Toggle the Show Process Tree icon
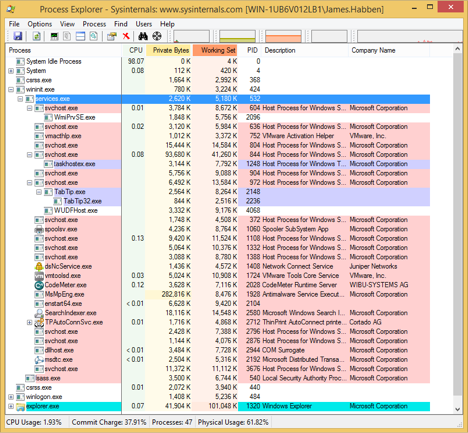The width and height of the screenshot is (468, 433). [67, 36]
